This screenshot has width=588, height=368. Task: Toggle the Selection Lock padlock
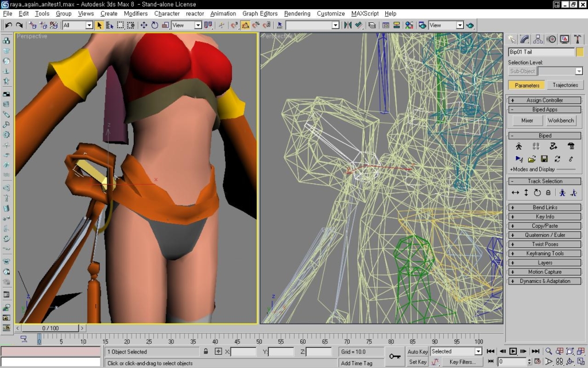pos(206,351)
